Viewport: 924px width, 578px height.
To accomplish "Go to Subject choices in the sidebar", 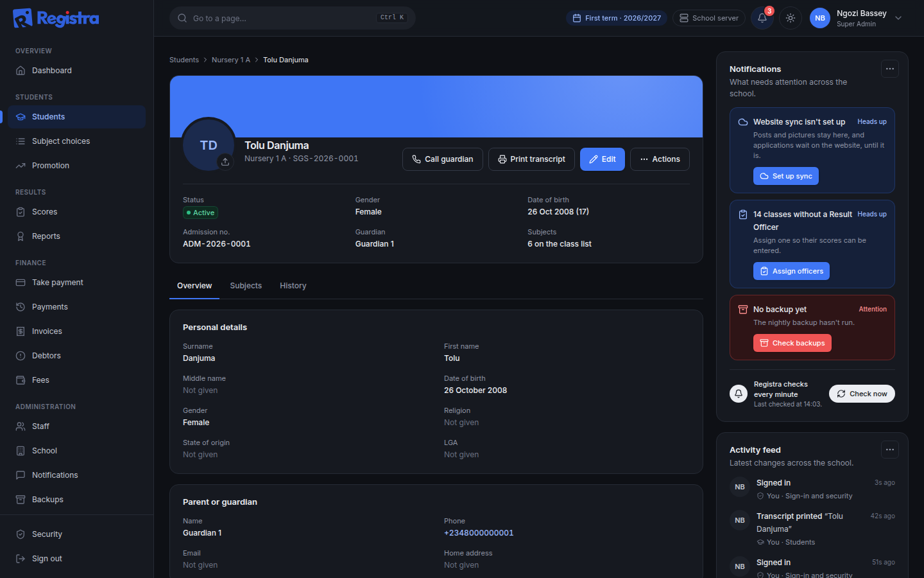I will coord(76,141).
